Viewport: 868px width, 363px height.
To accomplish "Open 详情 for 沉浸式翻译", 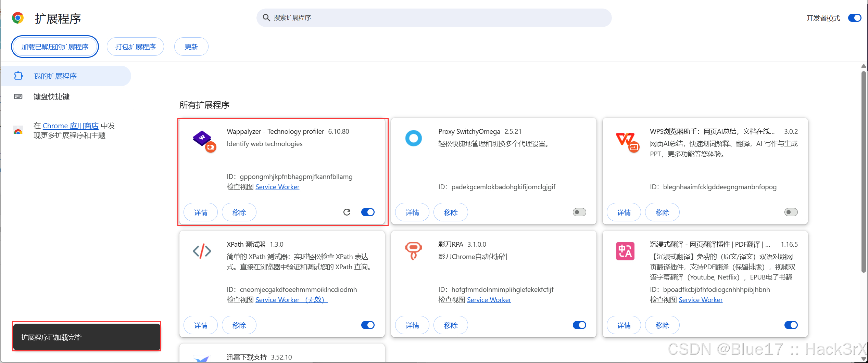I will click(624, 325).
